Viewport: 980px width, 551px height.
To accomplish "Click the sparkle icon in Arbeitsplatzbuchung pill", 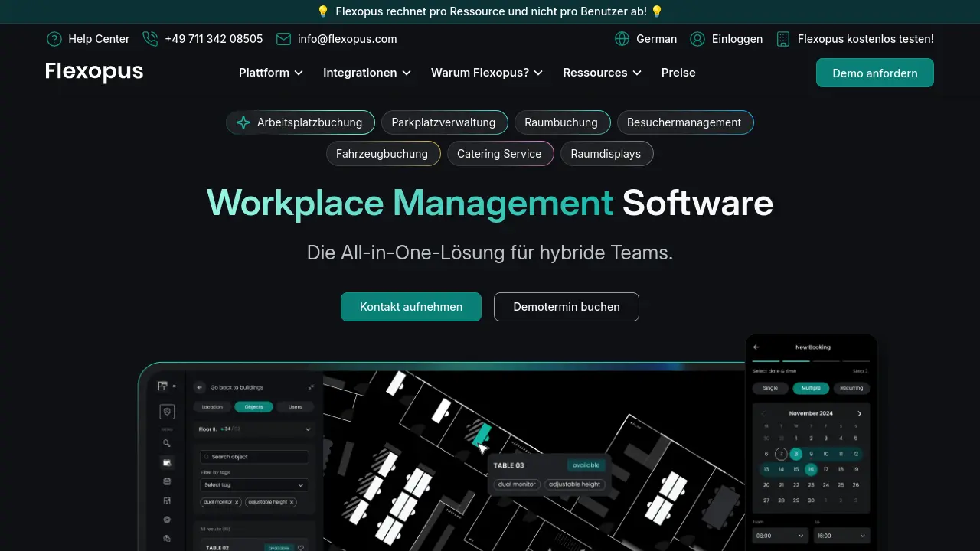I will click(243, 122).
